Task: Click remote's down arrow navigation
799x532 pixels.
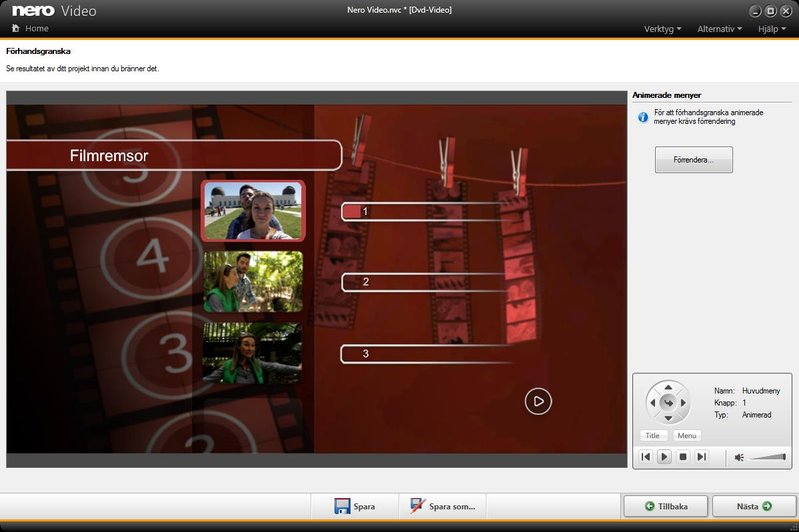Action: pyautogui.click(x=668, y=418)
